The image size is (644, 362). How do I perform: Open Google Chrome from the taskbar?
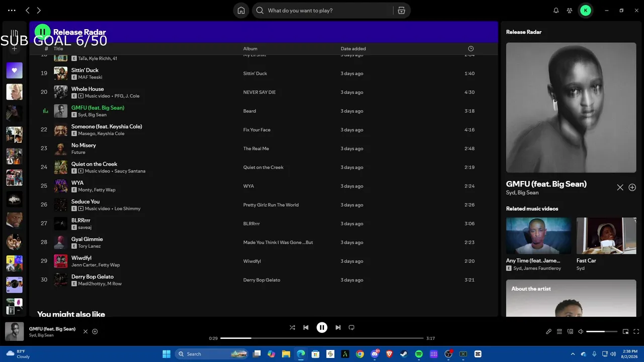[x=360, y=354]
